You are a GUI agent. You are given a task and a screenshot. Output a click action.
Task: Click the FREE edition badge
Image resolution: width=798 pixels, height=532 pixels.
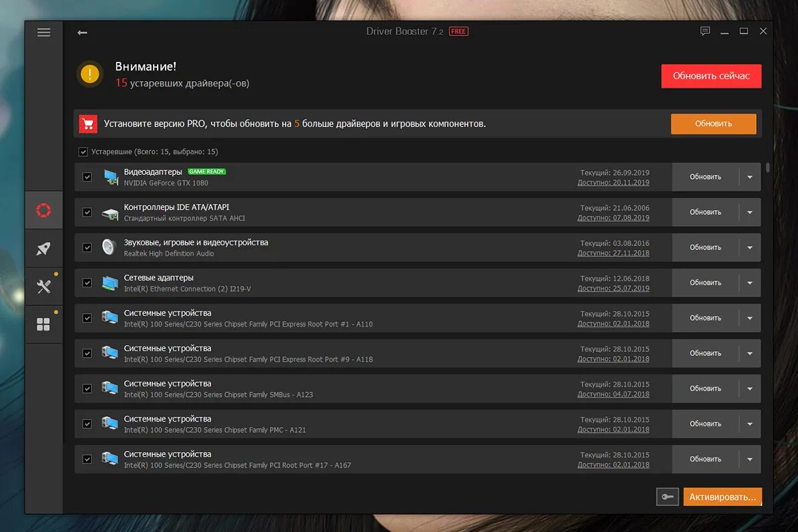click(x=458, y=31)
